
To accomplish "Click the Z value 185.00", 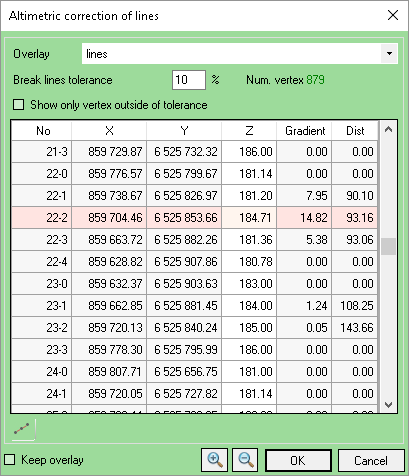I will coord(249,328).
